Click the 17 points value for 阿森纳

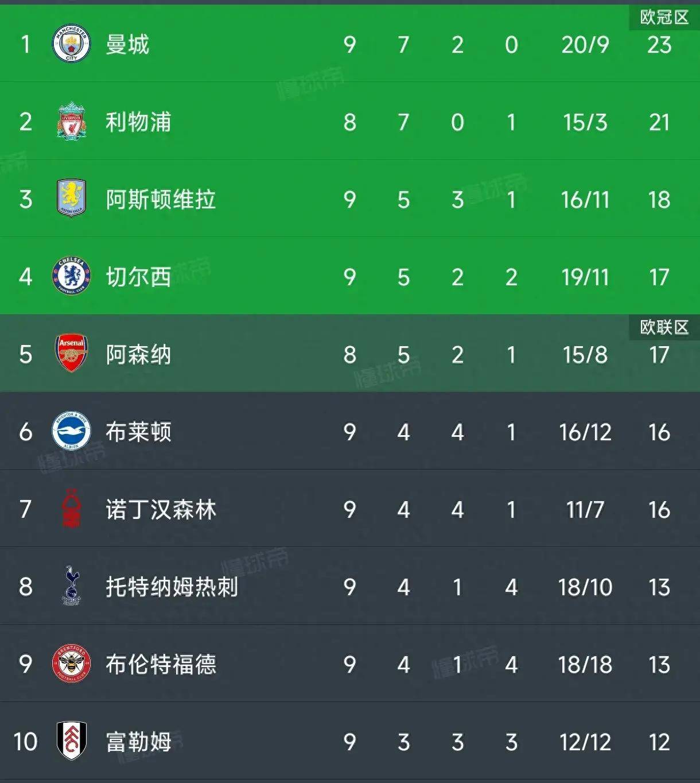click(x=659, y=355)
